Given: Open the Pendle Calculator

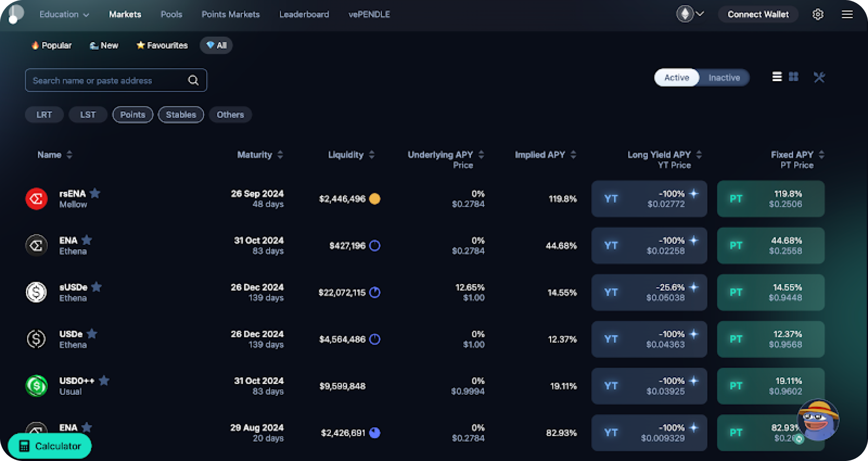Looking at the screenshot, I should click(x=50, y=446).
